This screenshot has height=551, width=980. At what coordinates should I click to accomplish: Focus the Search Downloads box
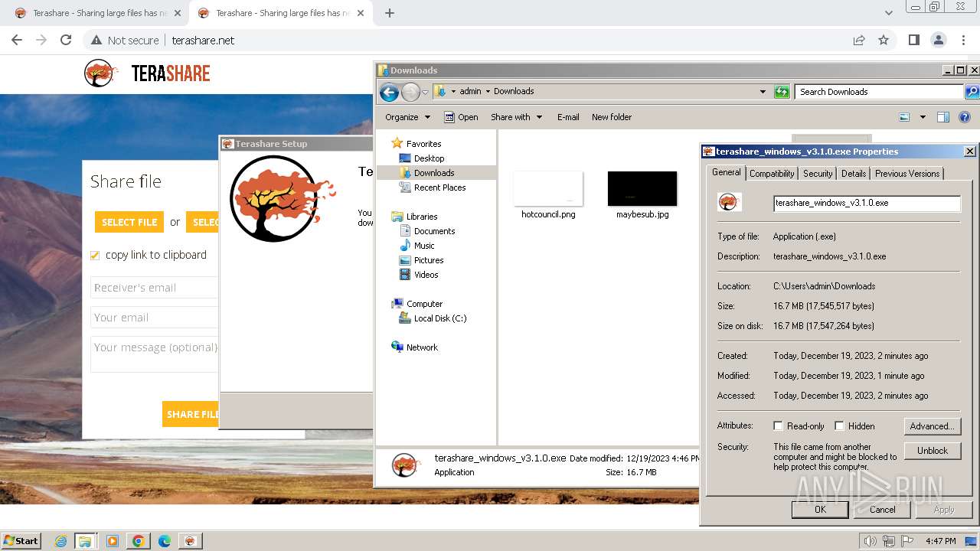(x=879, y=92)
